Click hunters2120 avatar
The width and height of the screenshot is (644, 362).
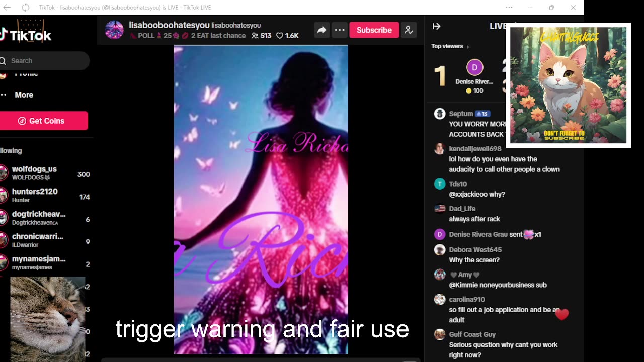[x=4, y=196]
